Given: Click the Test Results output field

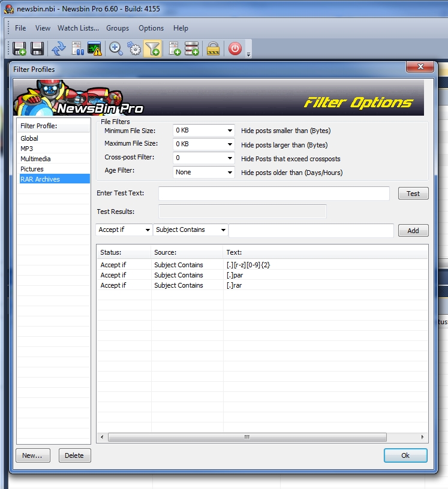Looking at the screenshot, I should [x=242, y=212].
